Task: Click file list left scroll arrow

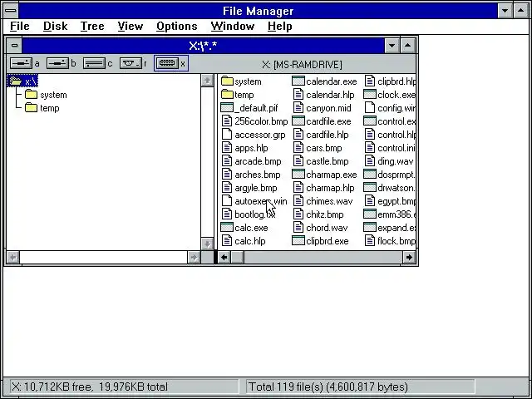Action: pyautogui.click(x=224, y=258)
